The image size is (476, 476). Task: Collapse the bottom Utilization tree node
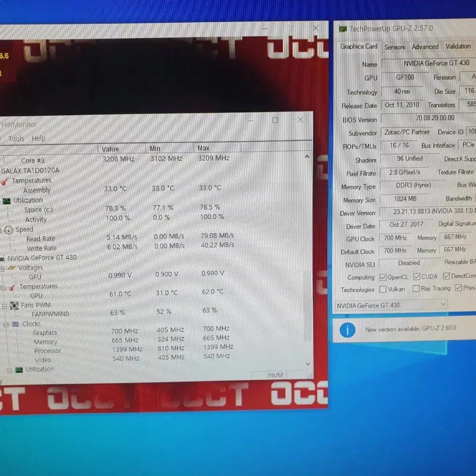tap(10, 370)
